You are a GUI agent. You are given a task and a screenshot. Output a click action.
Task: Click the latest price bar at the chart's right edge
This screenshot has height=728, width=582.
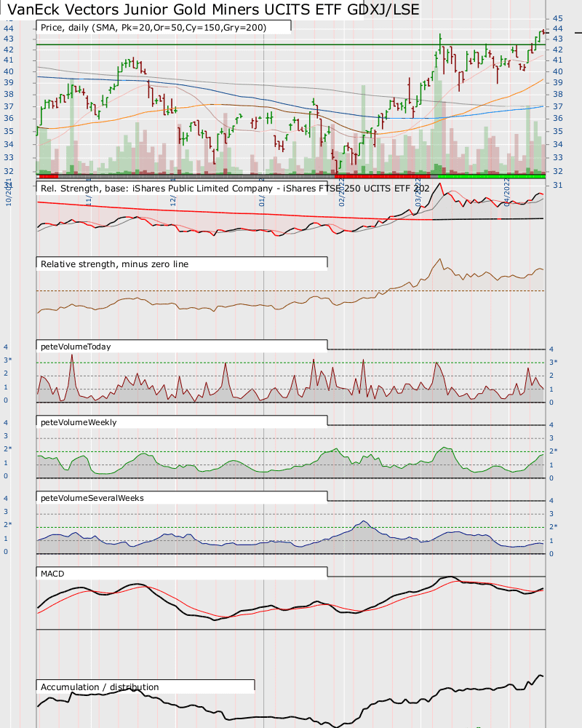[543, 31]
